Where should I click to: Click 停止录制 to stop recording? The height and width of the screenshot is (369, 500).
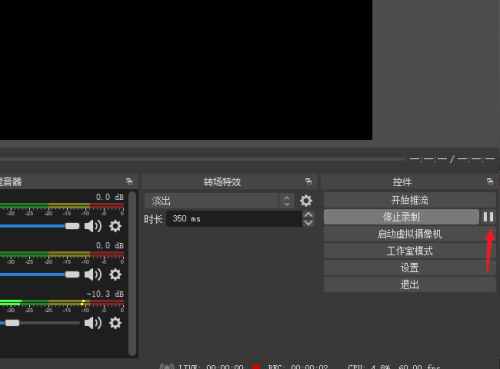coord(401,217)
